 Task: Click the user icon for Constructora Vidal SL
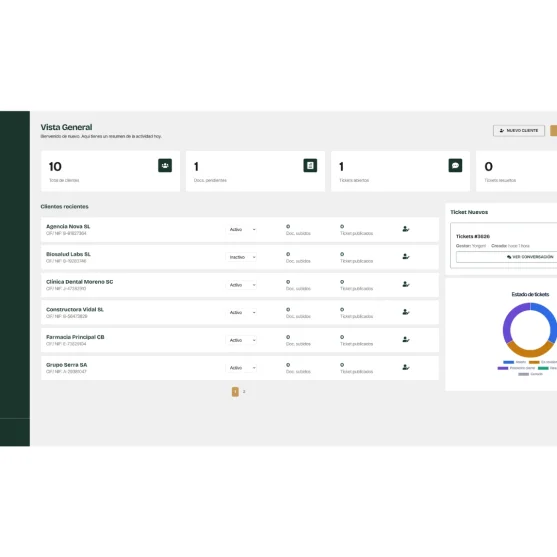coord(406,312)
